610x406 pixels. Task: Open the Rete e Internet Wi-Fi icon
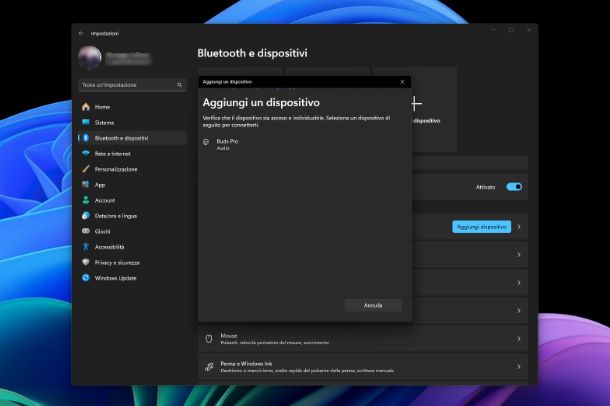click(x=86, y=153)
